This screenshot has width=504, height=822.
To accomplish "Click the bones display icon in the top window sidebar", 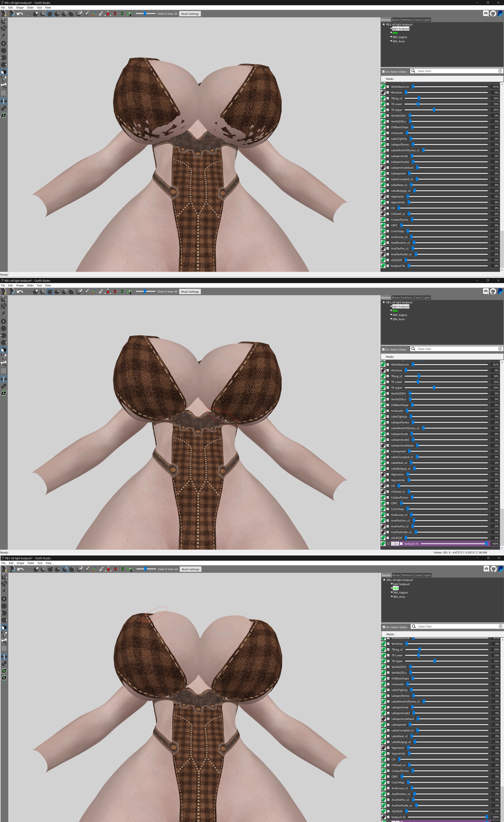I will tap(3, 86).
